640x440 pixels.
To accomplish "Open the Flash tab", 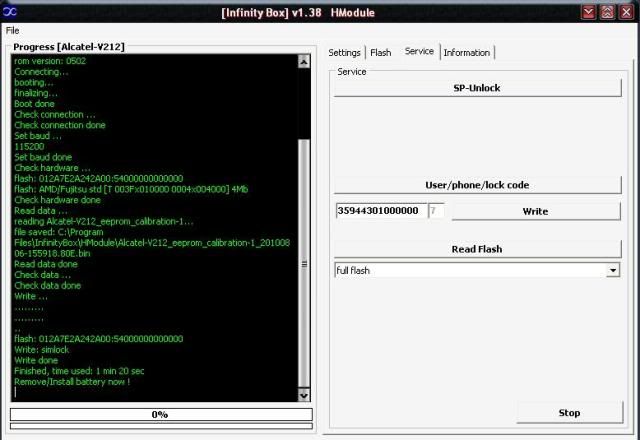I will pos(381,52).
